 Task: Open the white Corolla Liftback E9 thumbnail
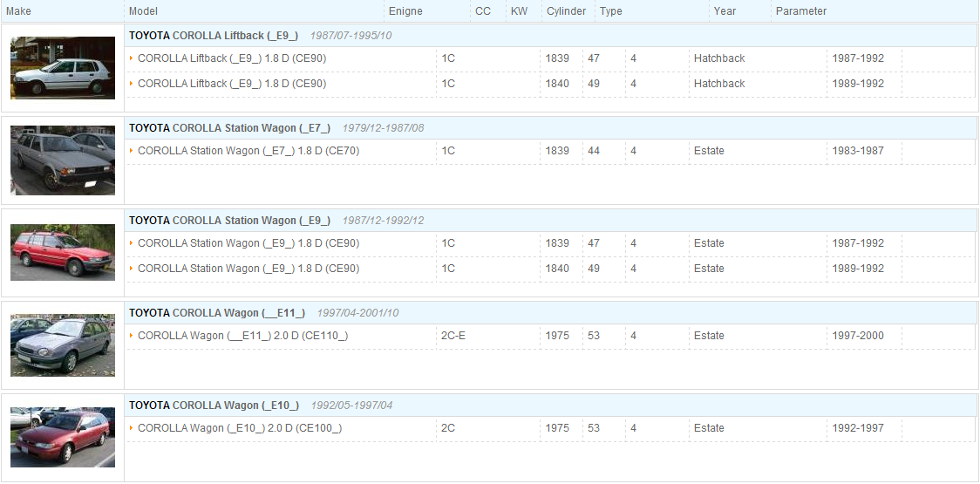(63, 67)
